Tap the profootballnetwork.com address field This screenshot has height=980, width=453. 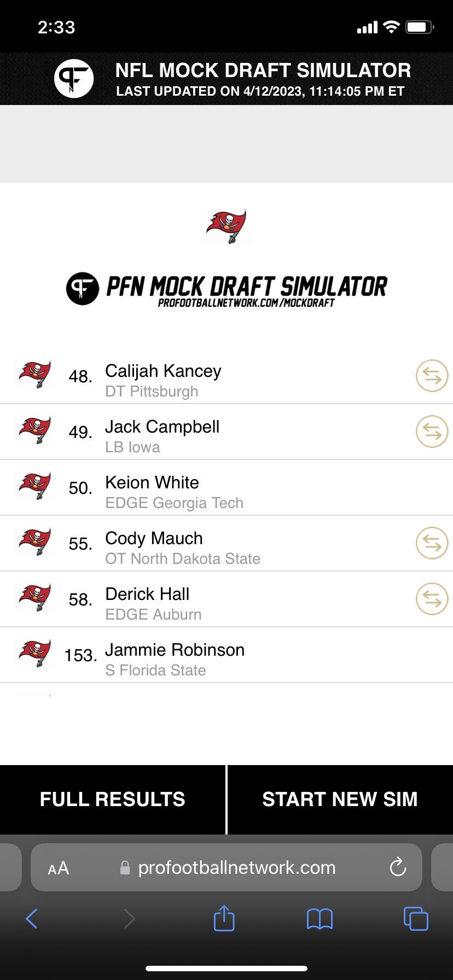coord(226,867)
